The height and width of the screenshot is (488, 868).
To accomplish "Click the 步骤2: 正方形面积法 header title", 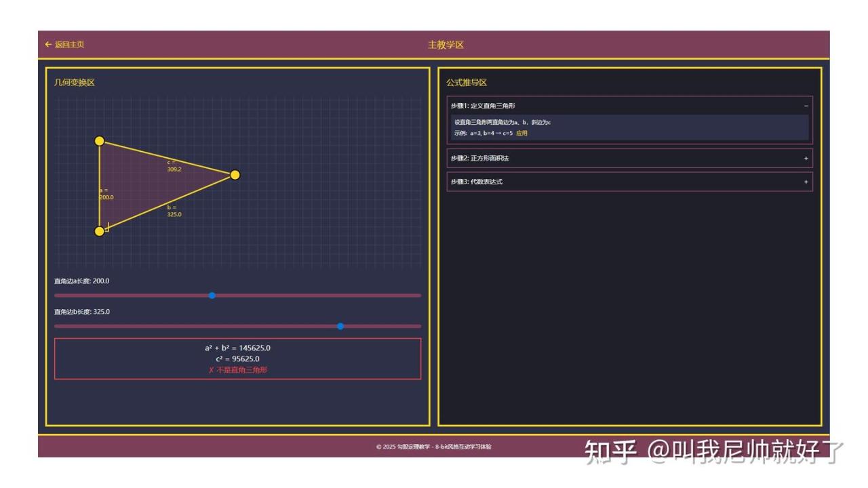I will 479,159.
